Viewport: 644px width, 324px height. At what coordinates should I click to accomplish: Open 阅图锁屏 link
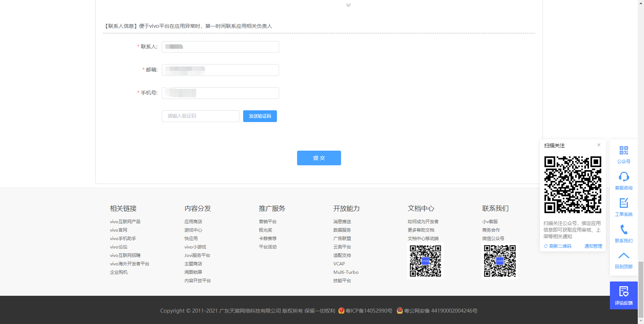[x=193, y=272]
